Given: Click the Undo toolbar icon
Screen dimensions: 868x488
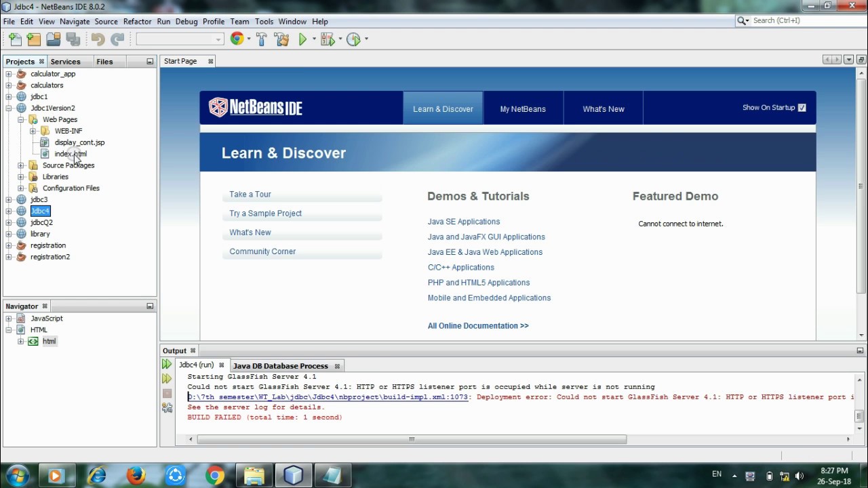Looking at the screenshot, I should pyautogui.click(x=98, y=39).
